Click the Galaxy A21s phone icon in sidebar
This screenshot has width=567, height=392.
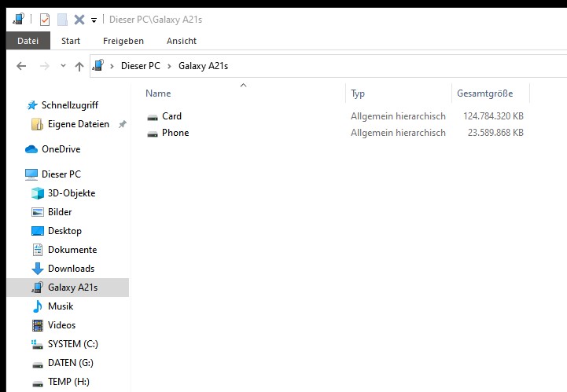37,288
